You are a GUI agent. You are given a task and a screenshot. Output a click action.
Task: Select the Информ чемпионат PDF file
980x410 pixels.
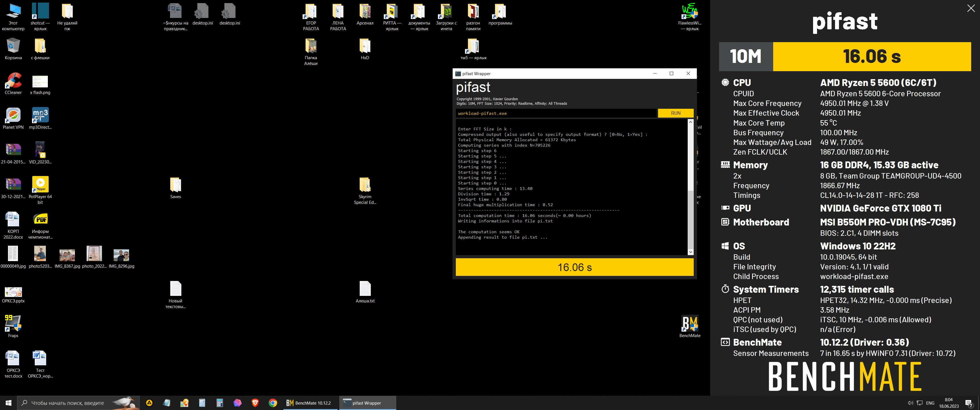[40, 225]
